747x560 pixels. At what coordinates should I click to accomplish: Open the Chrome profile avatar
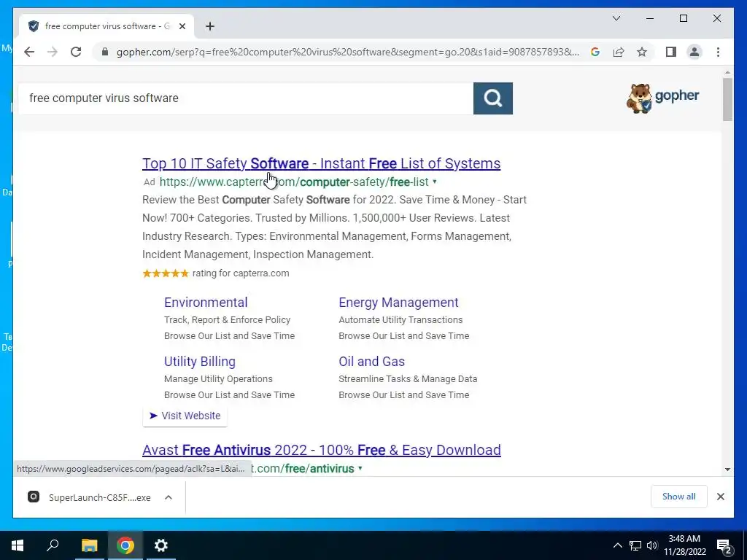[694, 52]
